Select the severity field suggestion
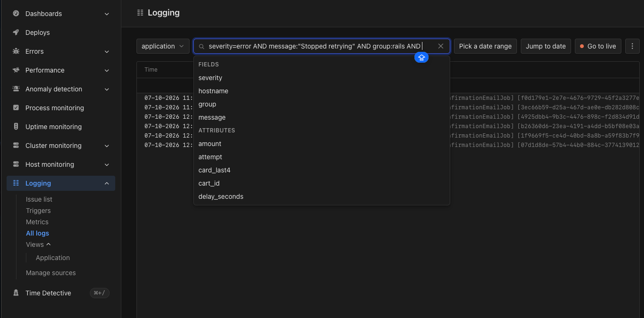The image size is (644, 318). click(322, 78)
